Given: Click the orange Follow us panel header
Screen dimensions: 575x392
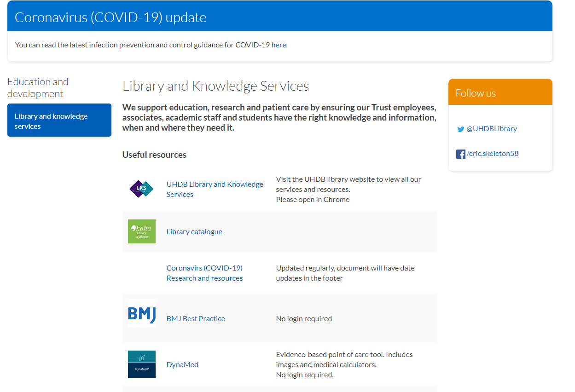Looking at the screenshot, I should (x=476, y=92).
